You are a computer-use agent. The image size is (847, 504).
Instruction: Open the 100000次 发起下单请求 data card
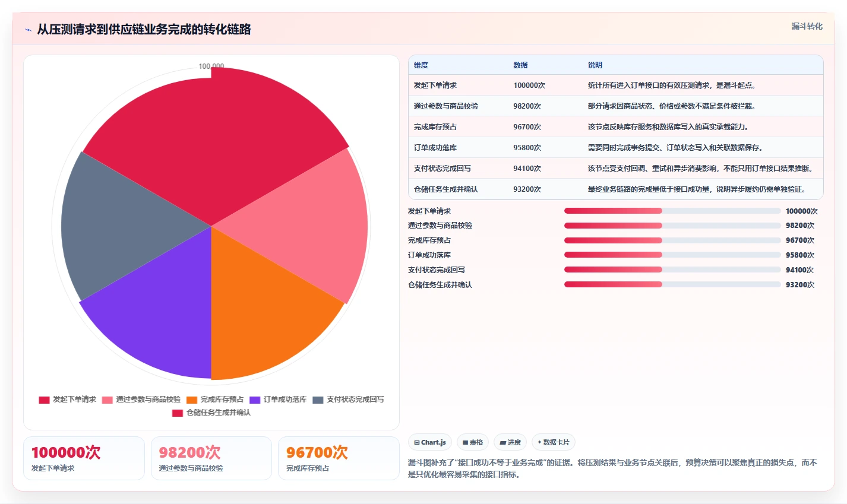tap(84, 458)
